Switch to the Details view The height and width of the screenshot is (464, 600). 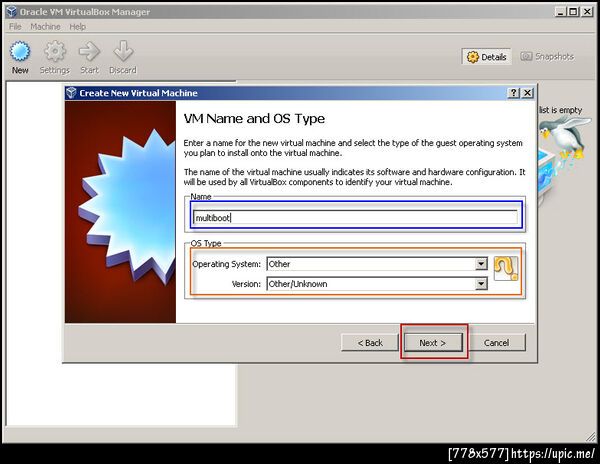486,57
